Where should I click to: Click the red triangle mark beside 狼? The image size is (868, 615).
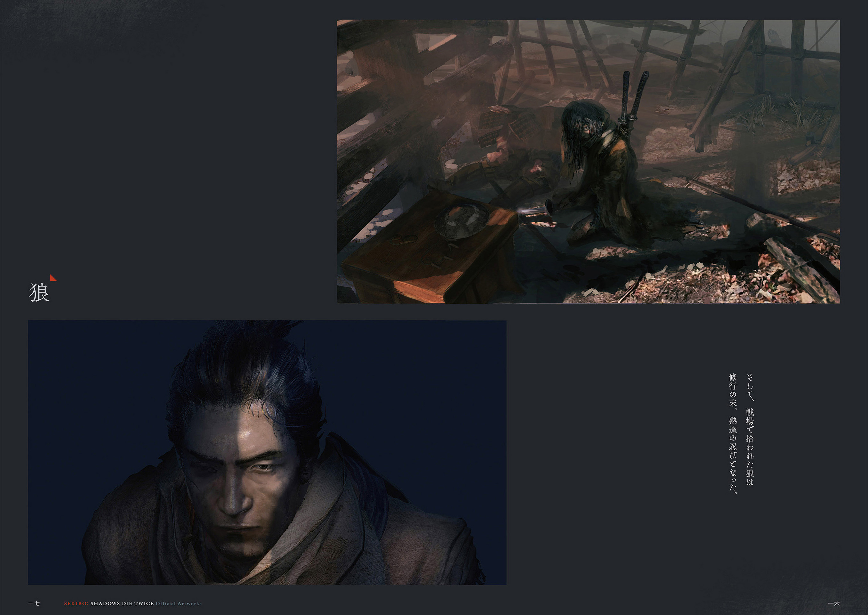(x=53, y=278)
